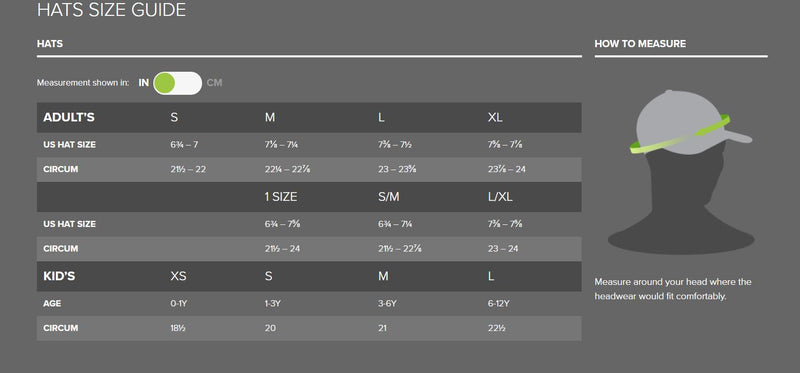Click the 0-1Y age cell
The image size is (800, 373).
tap(179, 304)
